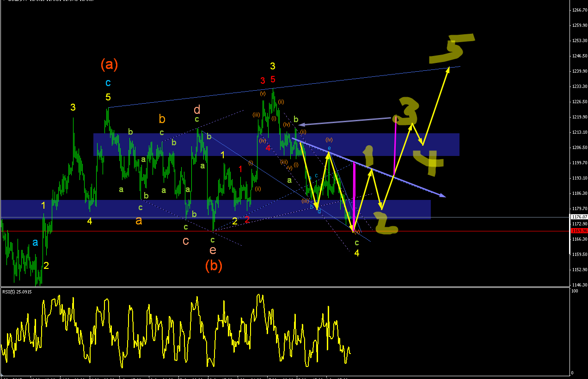This screenshot has width=588, height=379.
Task: Click the 1146.30 price axis value
Action: coord(580,285)
